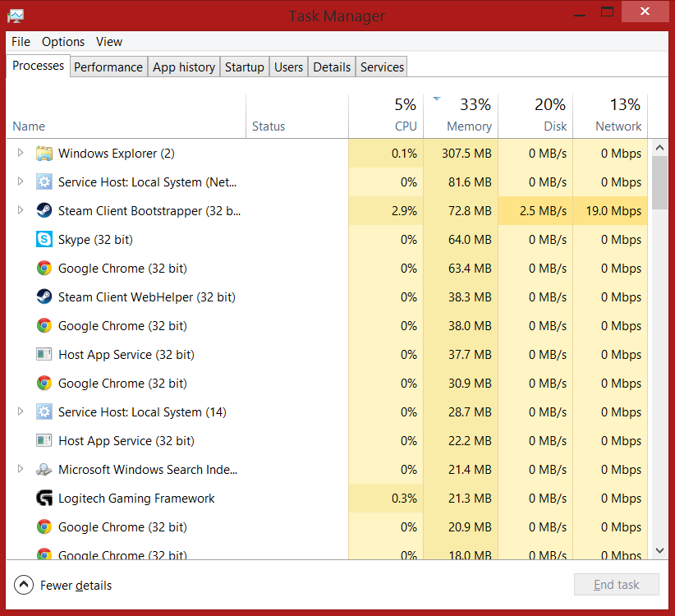Image resolution: width=675 pixels, height=616 pixels.
Task: Click the 19.0 Mbps network value
Action: 613,211
